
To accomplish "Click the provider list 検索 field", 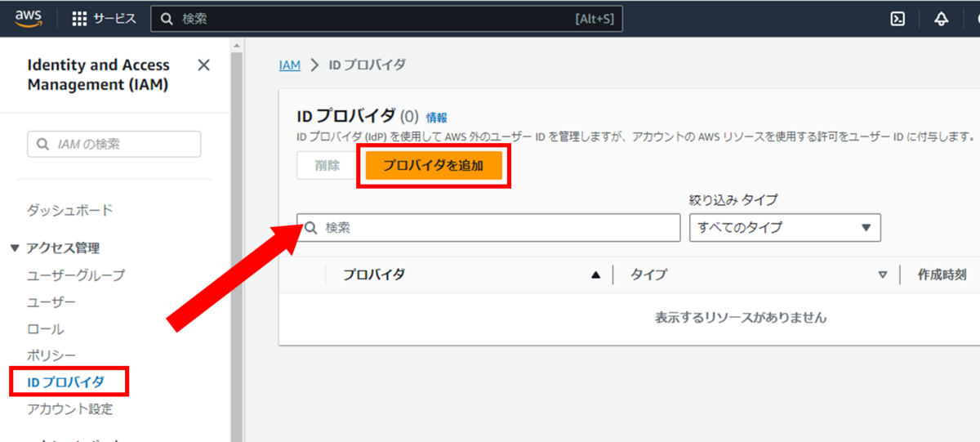I will pos(488,228).
